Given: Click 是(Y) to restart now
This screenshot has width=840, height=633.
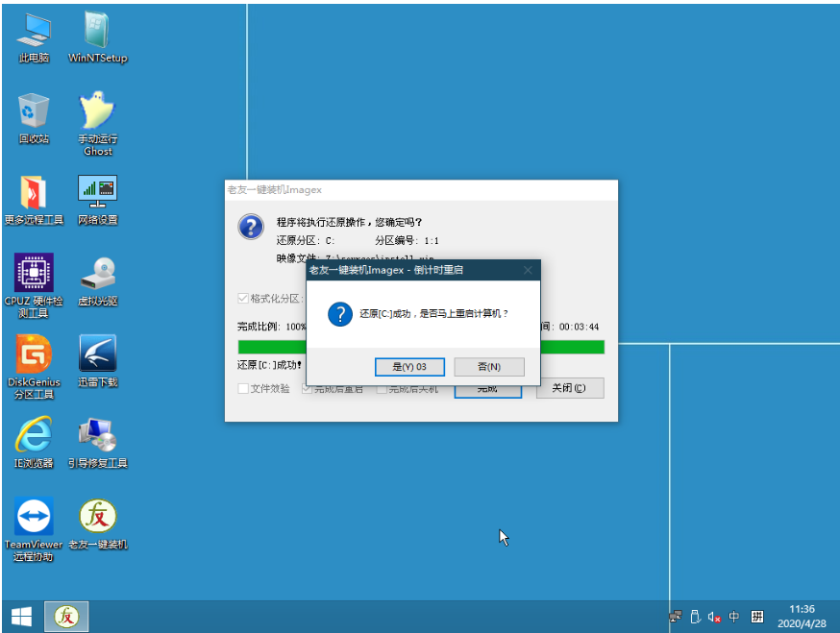Looking at the screenshot, I should [409, 367].
